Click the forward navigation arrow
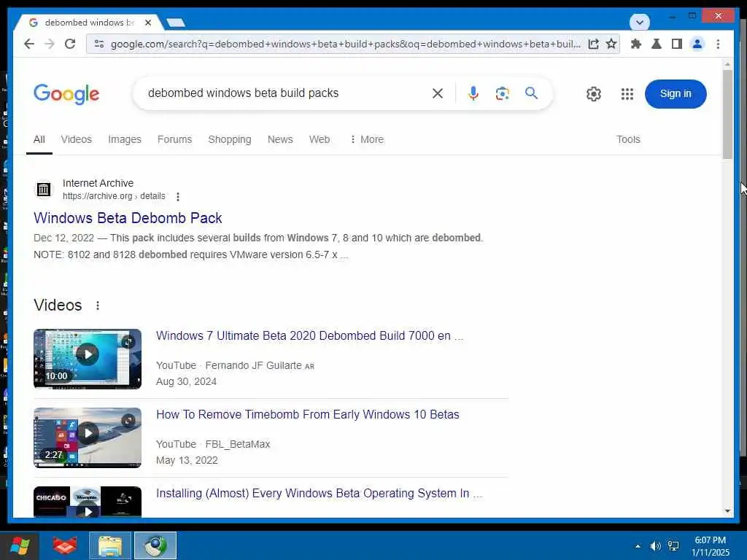This screenshot has width=747, height=560. click(50, 44)
